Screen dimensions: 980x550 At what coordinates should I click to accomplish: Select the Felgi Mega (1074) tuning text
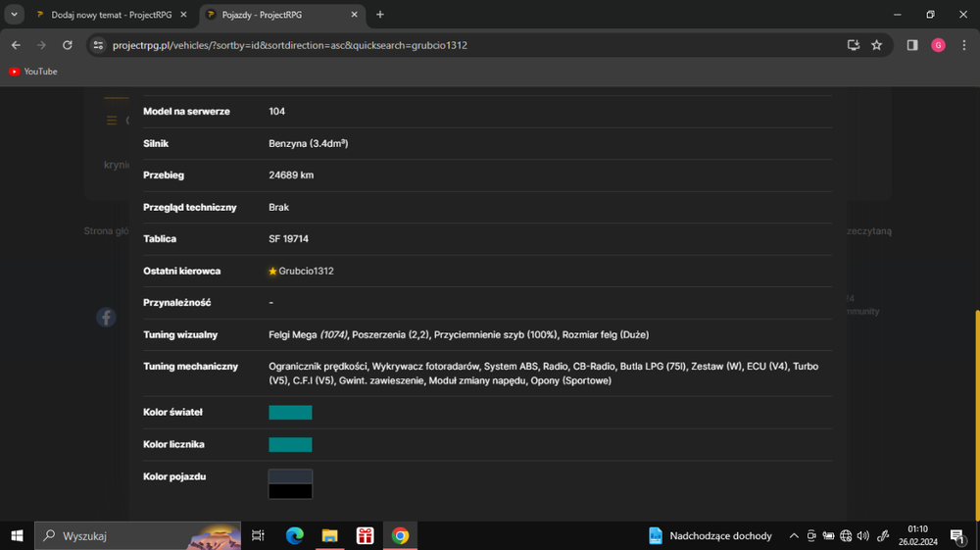click(308, 335)
